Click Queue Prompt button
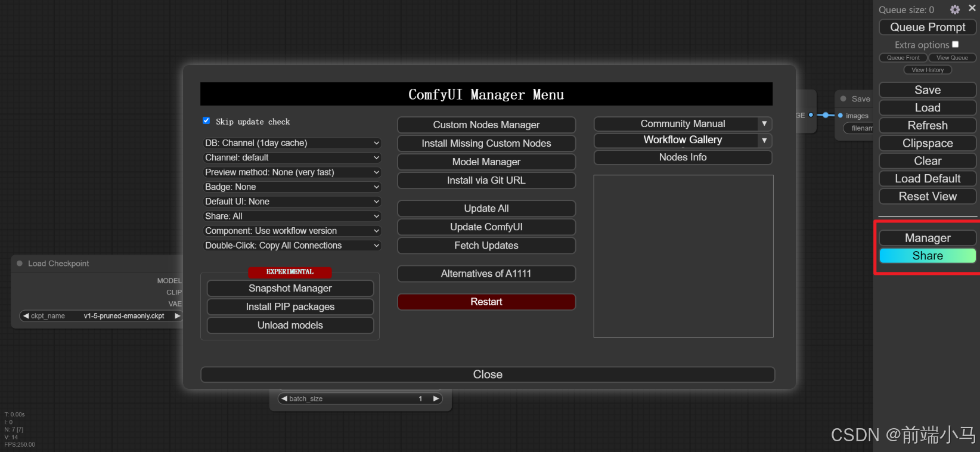The width and height of the screenshot is (980, 452). tap(928, 27)
